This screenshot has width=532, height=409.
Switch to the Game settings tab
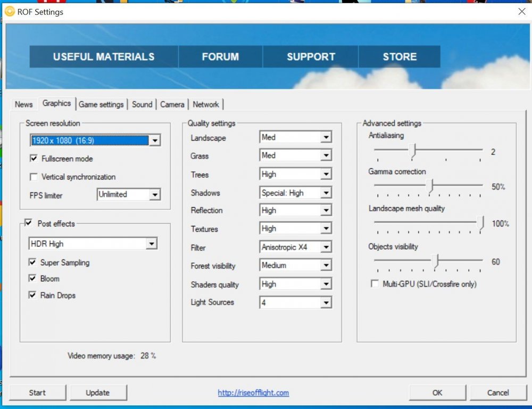101,104
